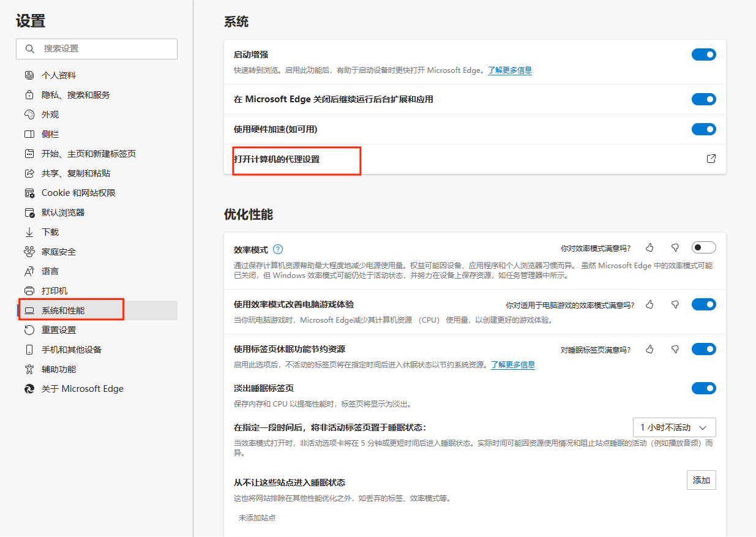
Task: Open the 1 小时不活动 dropdown
Action: [674, 427]
